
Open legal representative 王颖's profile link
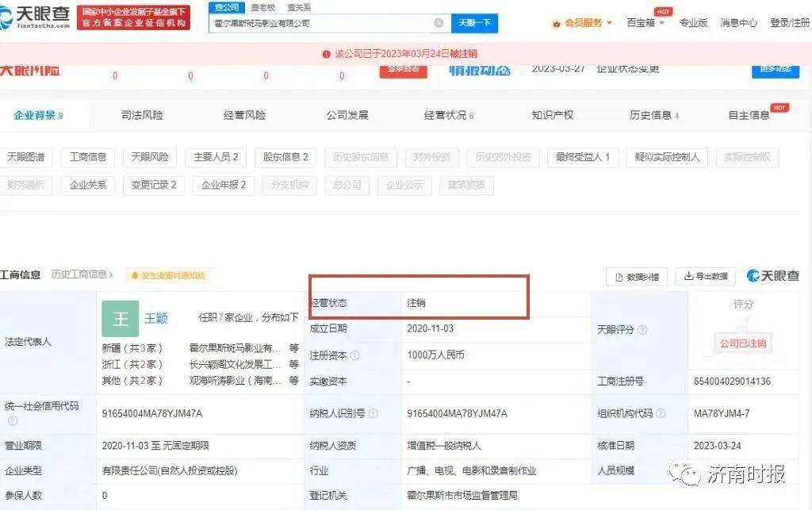click(156, 318)
